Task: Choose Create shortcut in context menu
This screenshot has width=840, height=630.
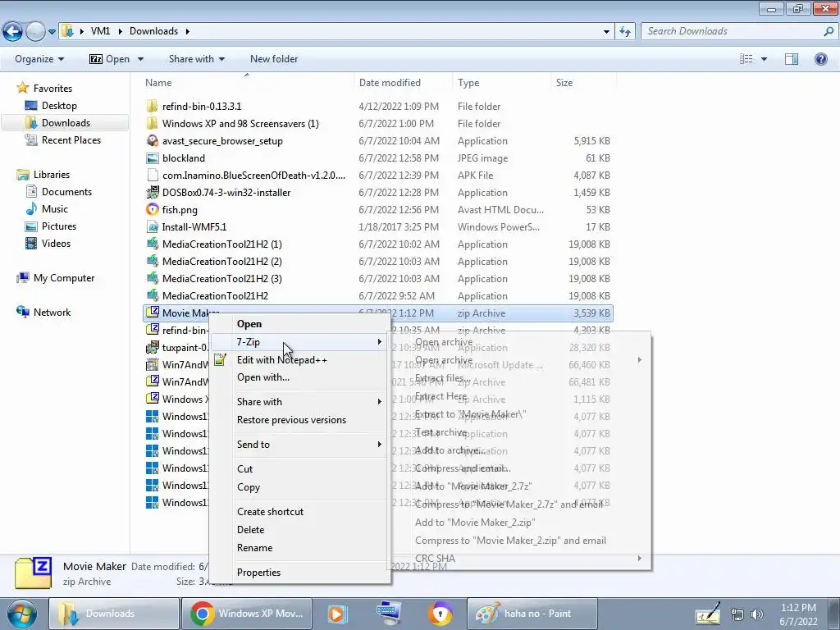Action: click(x=270, y=512)
